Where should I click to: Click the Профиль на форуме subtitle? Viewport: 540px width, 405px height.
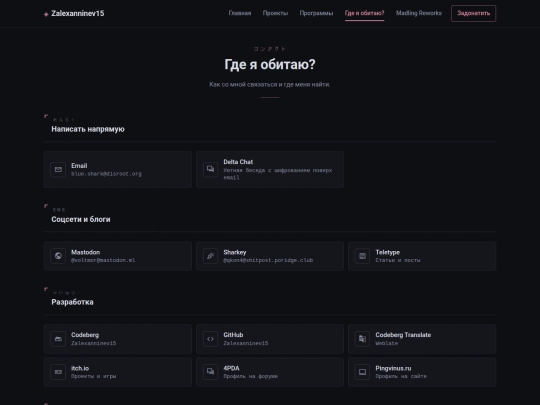click(250, 376)
